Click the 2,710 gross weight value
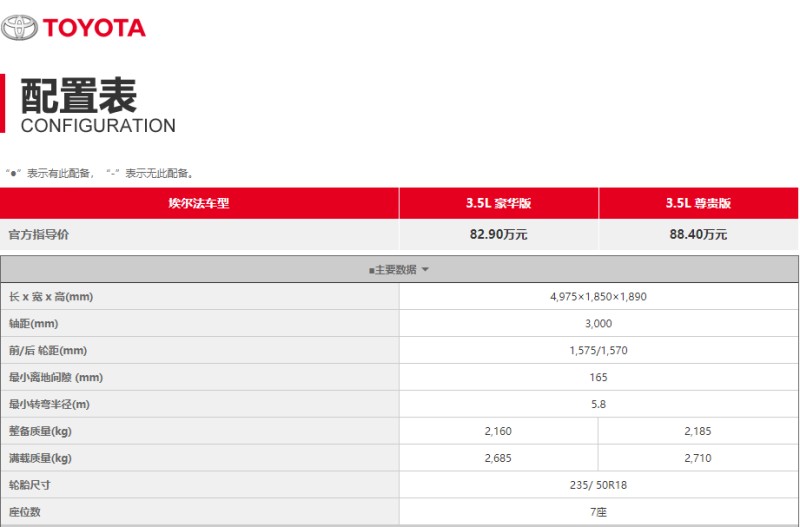 tap(697, 458)
